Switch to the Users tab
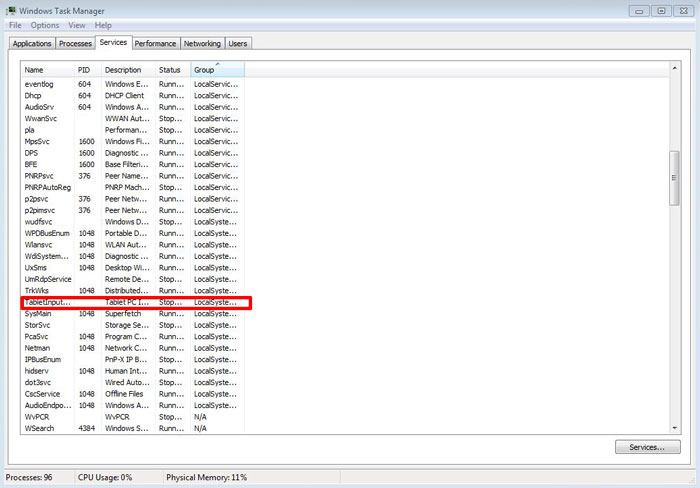This screenshot has height=488, width=700. tap(237, 44)
